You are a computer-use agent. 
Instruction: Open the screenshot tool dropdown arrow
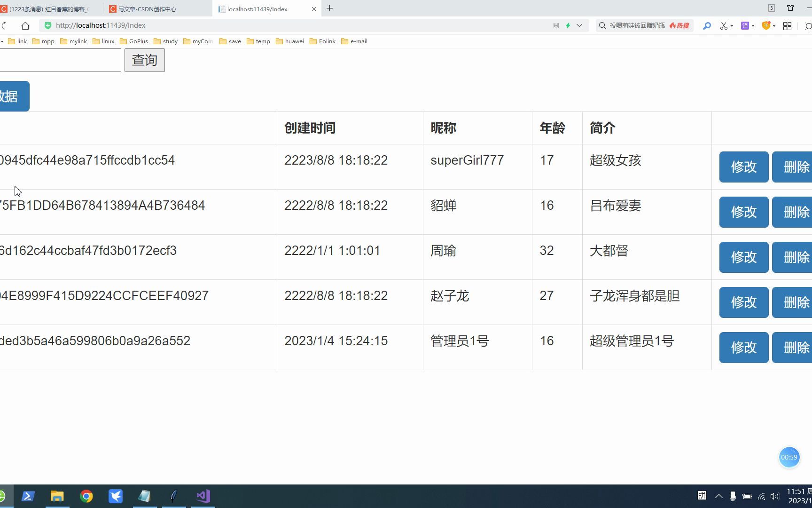pyautogui.click(x=732, y=26)
